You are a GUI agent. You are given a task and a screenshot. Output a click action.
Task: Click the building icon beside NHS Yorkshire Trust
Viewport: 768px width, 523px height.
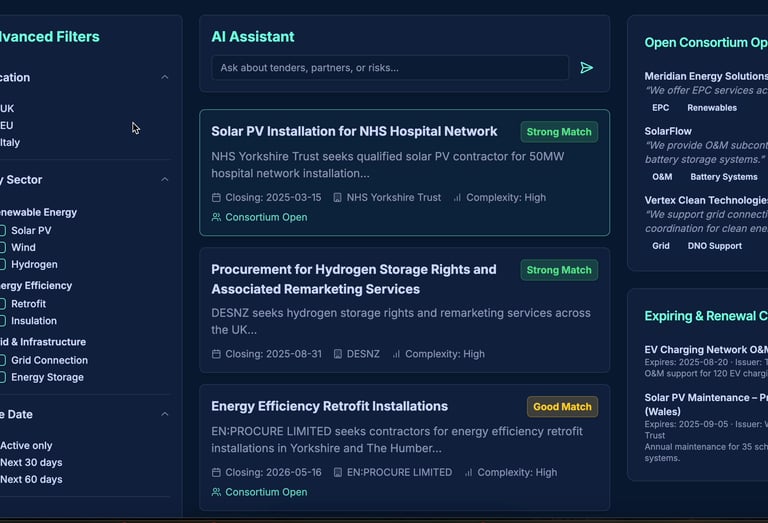(337, 198)
